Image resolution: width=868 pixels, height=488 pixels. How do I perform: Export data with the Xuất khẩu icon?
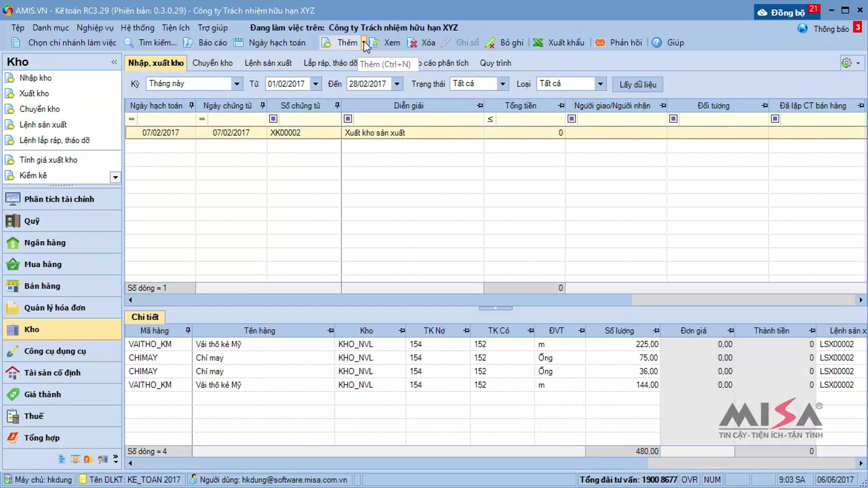538,43
